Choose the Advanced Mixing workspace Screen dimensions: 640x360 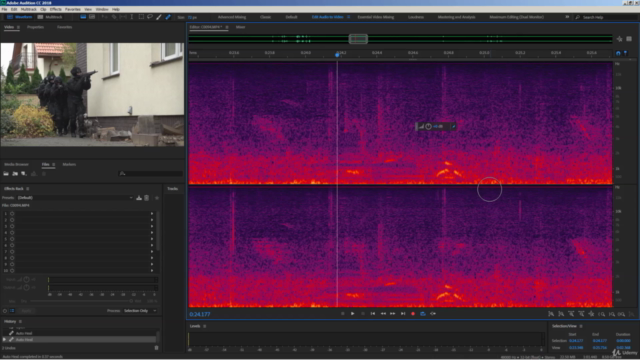point(232,17)
